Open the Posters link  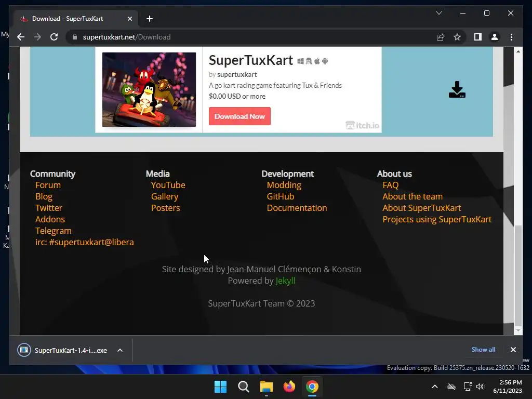pyautogui.click(x=165, y=208)
